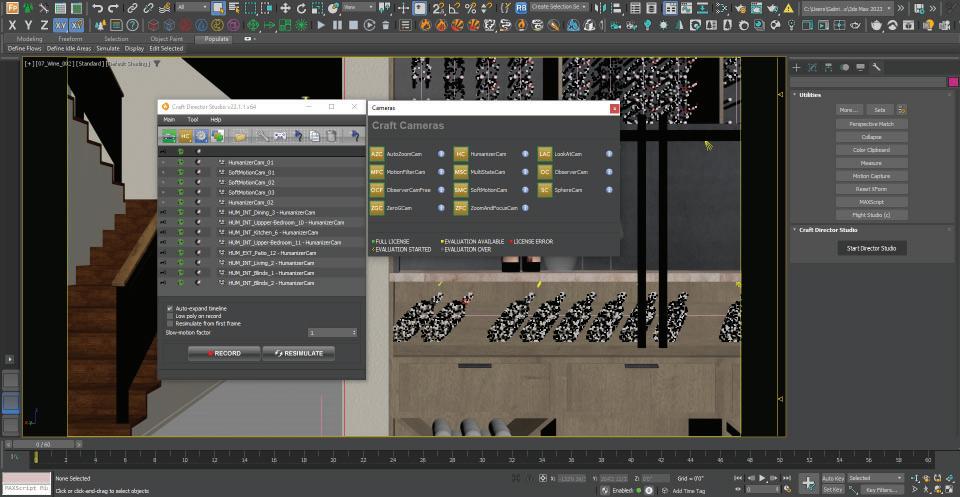Click the Undo arrow in main toolbar
The image size is (960, 497).
(98, 8)
